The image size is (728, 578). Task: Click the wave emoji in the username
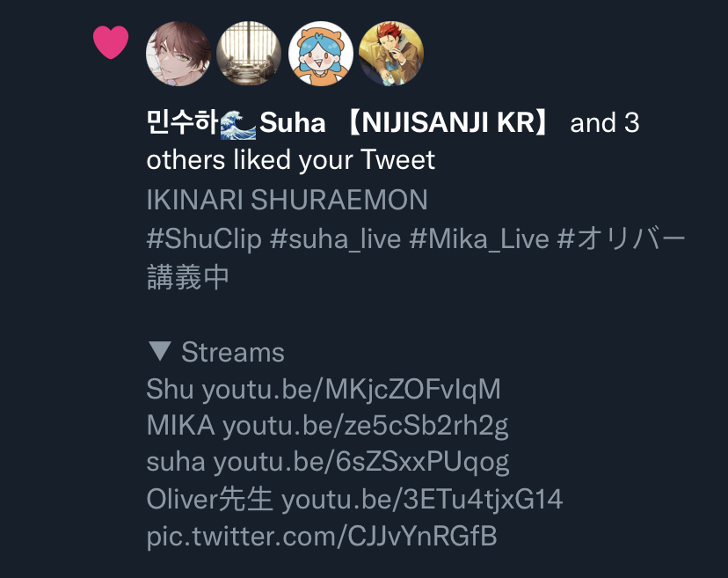click(237, 124)
